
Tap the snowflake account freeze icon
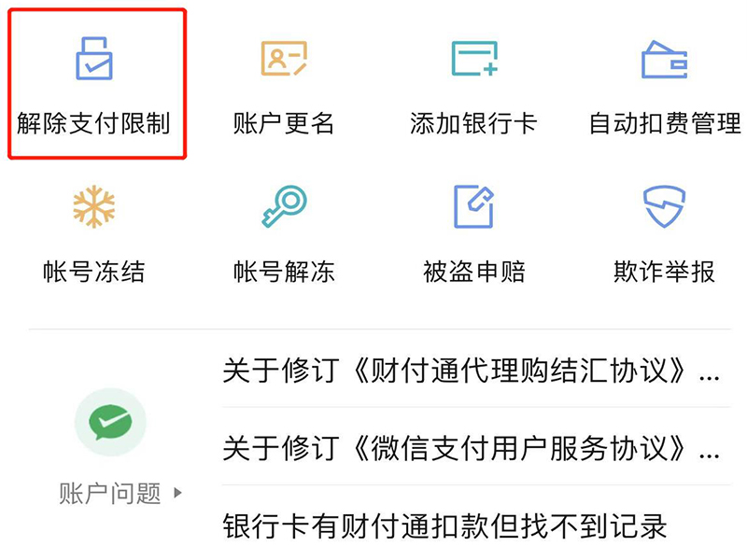94,206
